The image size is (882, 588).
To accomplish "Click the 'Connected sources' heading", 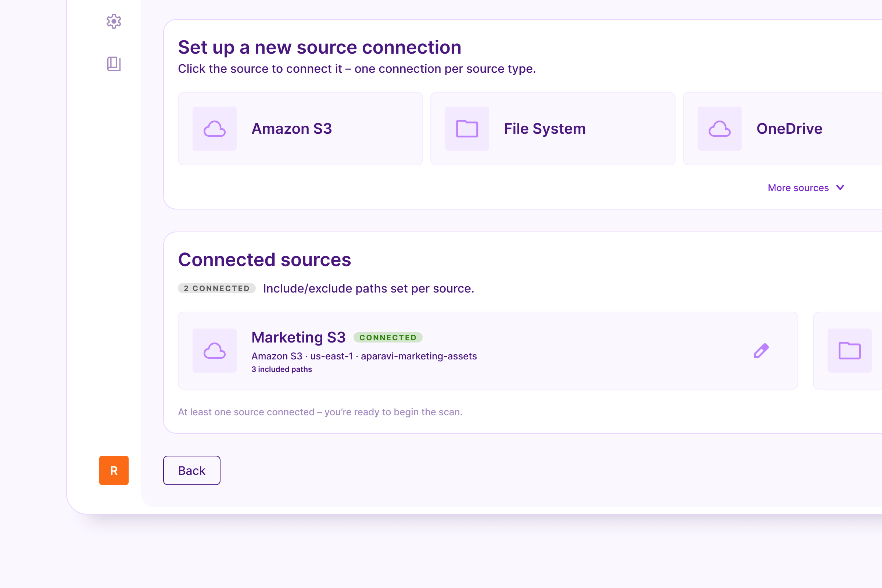I will (264, 259).
